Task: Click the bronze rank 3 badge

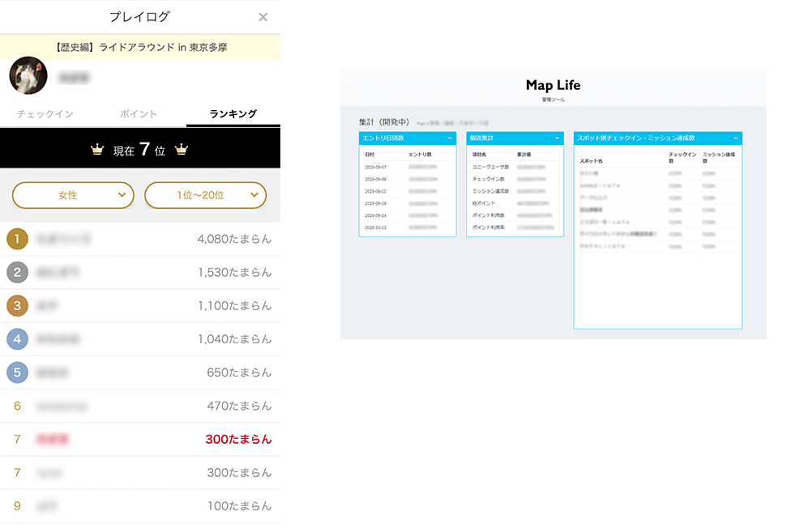Action: click(18, 306)
